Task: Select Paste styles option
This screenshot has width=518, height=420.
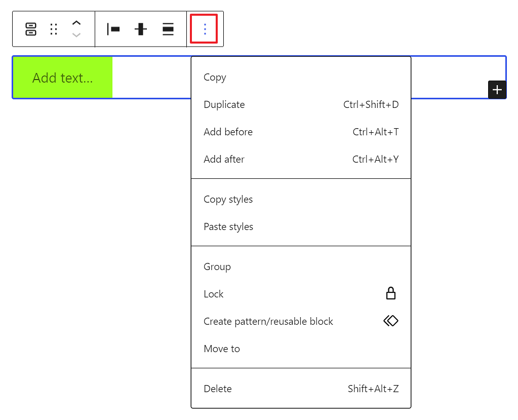Action: pyautogui.click(x=228, y=226)
